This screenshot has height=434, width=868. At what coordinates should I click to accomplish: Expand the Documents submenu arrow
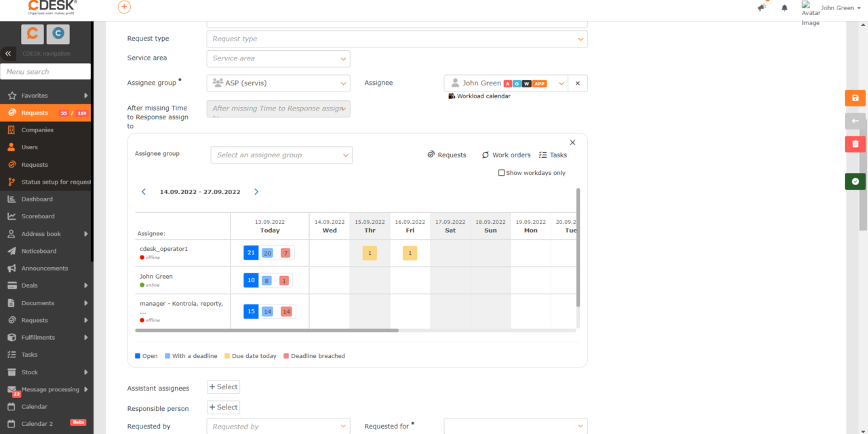point(86,303)
